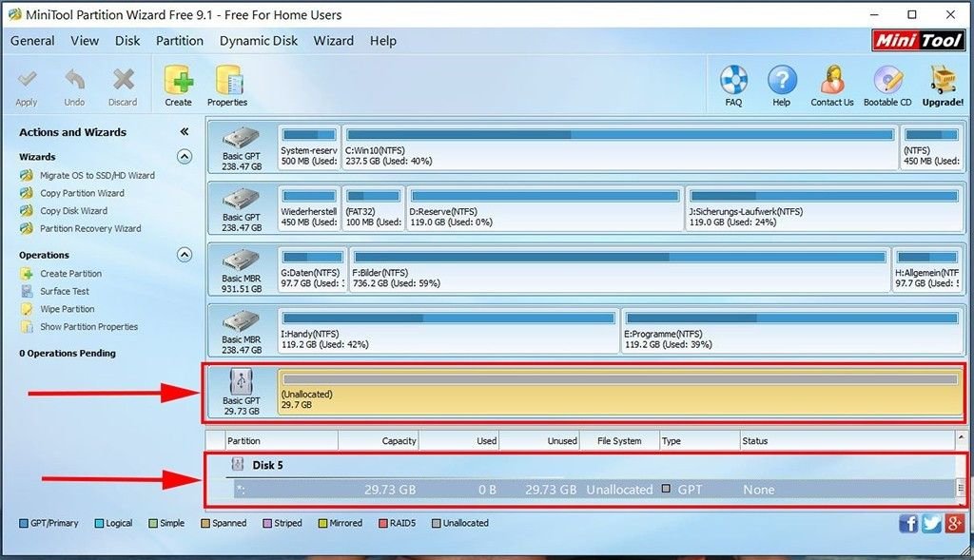Sort by the Type column header
Image resolution: width=974 pixels, height=560 pixels.
tap(699, 441)
